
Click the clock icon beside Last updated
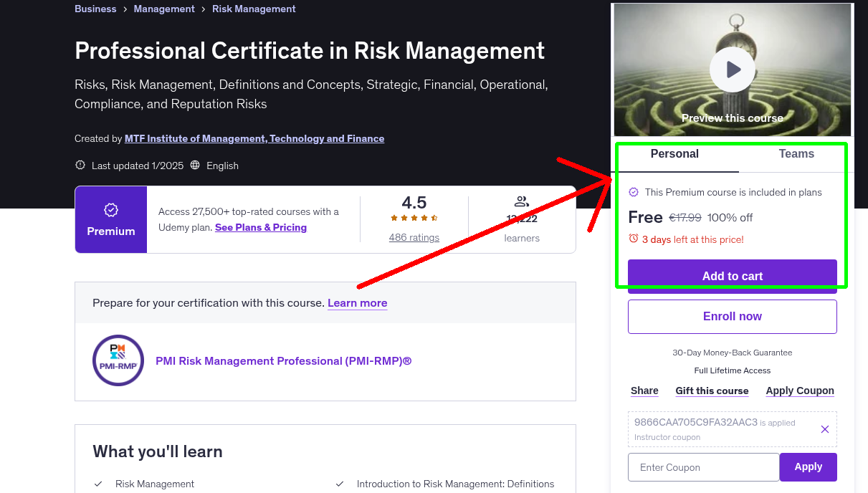[x=80, y=165]
